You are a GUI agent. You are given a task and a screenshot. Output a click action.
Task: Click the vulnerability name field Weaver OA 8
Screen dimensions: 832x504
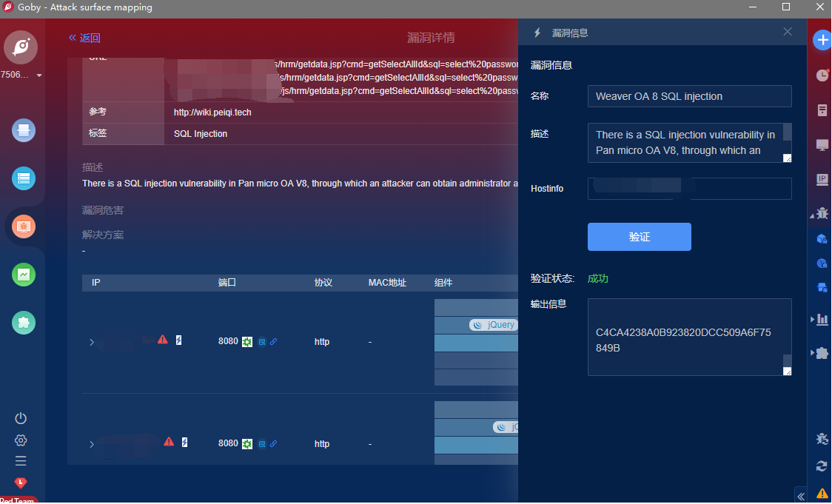(689, 96)
